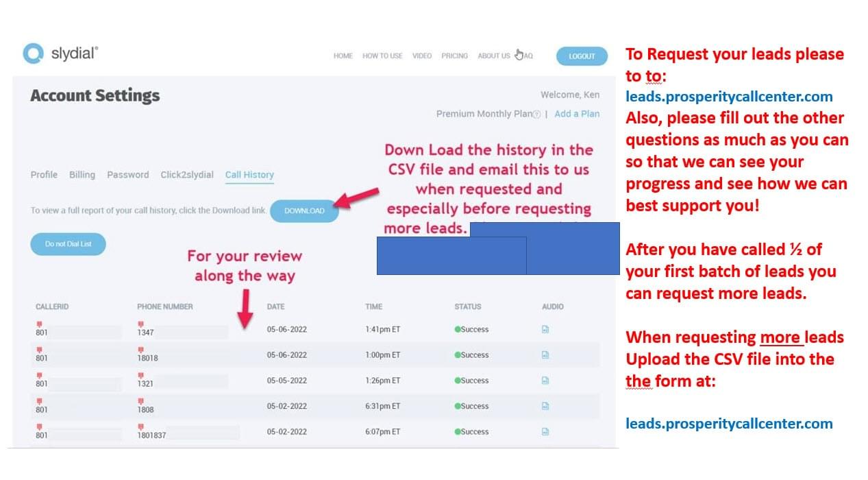Click the Logout button
The width and height of the screenshot is (868, 480).
tap(582, 56)
